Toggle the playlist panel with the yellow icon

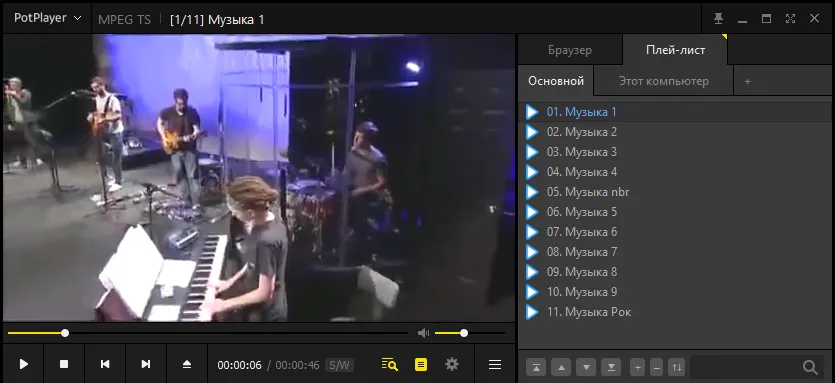(421, 365)
